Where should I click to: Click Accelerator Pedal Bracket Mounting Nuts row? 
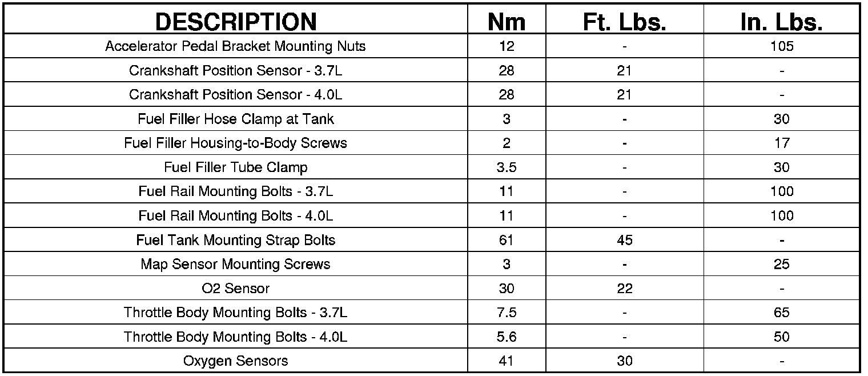(x=235, y=46)
